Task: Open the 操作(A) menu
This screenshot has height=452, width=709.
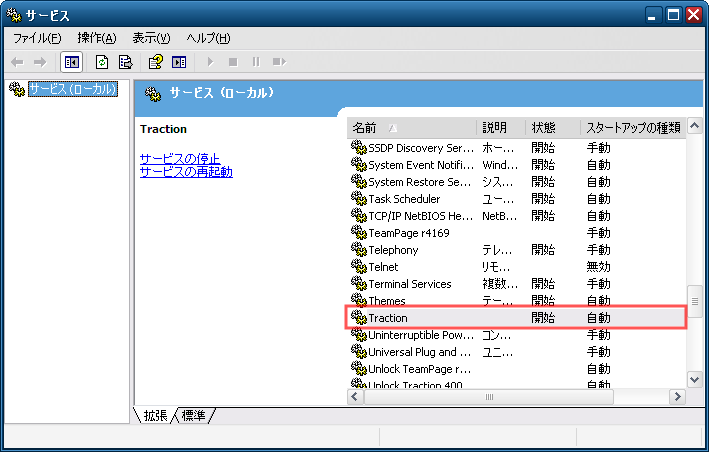Action: 97,38
